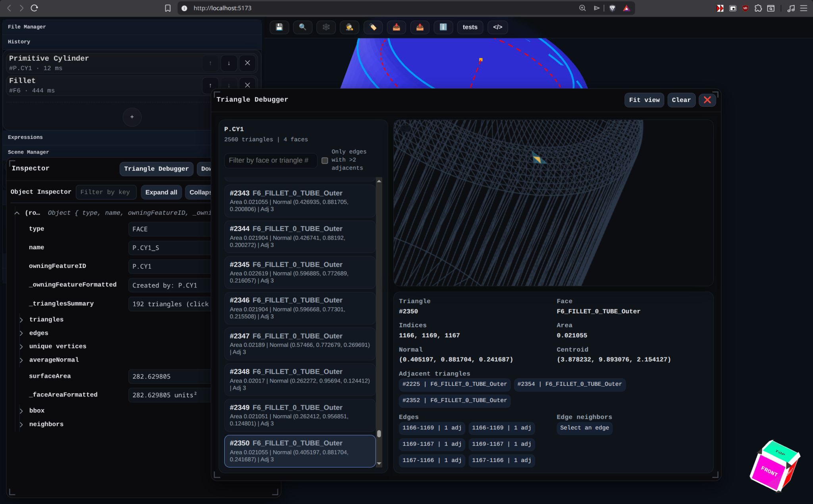
Task: Expand the bbox tree node
Action: 21,411
